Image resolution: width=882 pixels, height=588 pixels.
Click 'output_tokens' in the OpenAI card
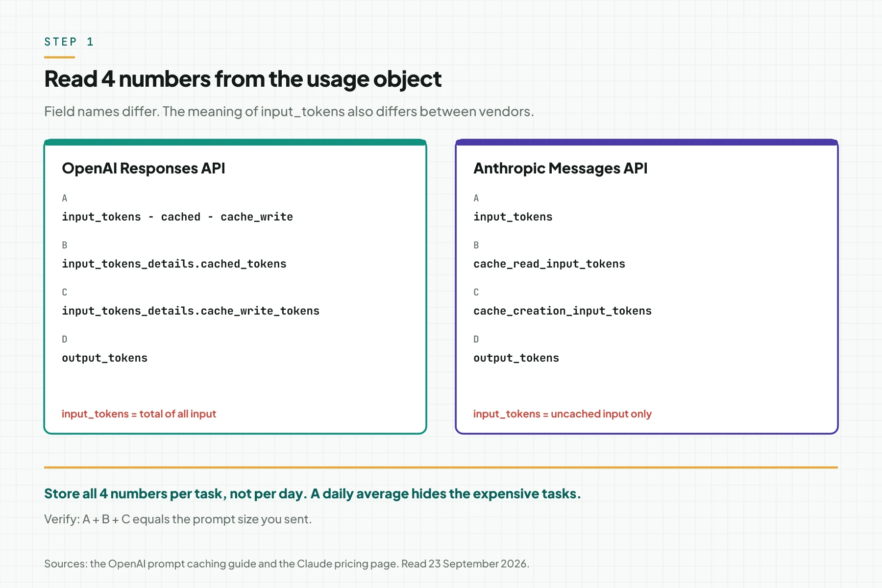[104, 358]
